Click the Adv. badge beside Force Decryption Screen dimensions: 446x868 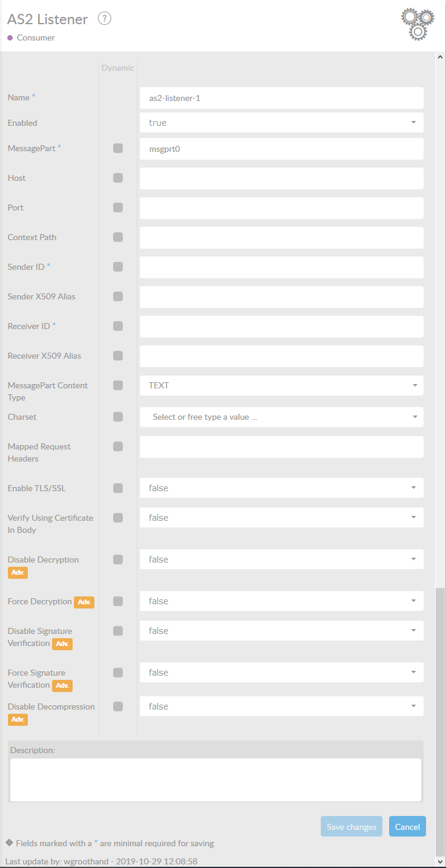pos(84,602)
